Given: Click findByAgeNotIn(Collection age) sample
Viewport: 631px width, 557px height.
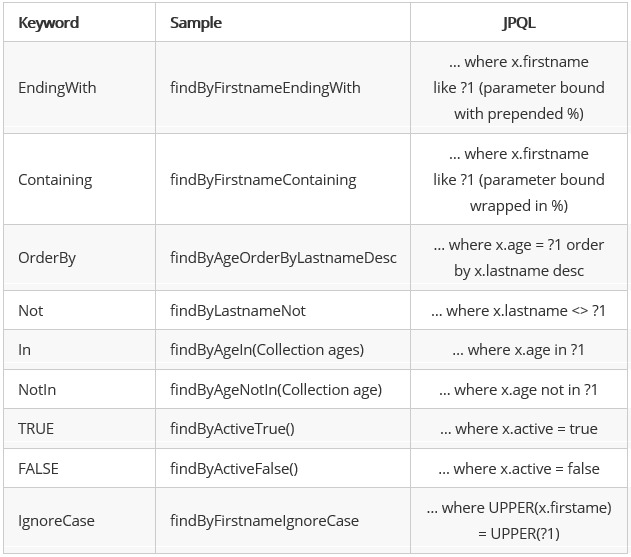Looking at the screenshot, I should [276, 390].
